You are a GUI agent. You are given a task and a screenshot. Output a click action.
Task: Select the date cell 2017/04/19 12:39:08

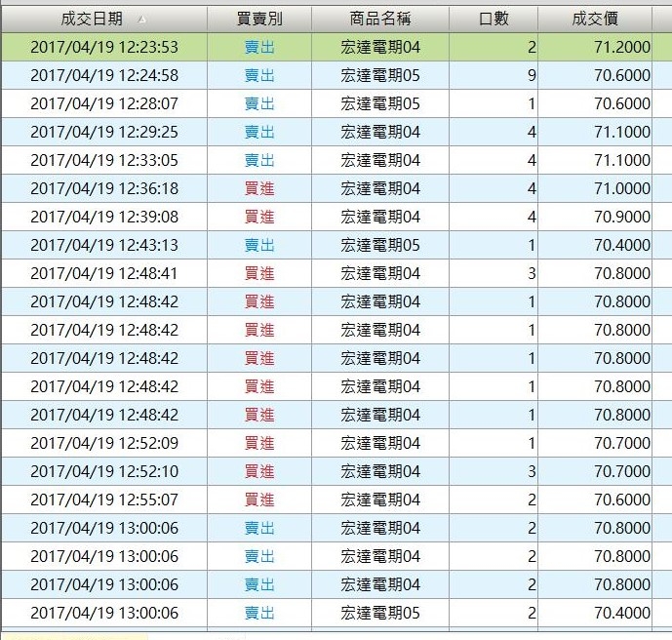coord(104,217)
